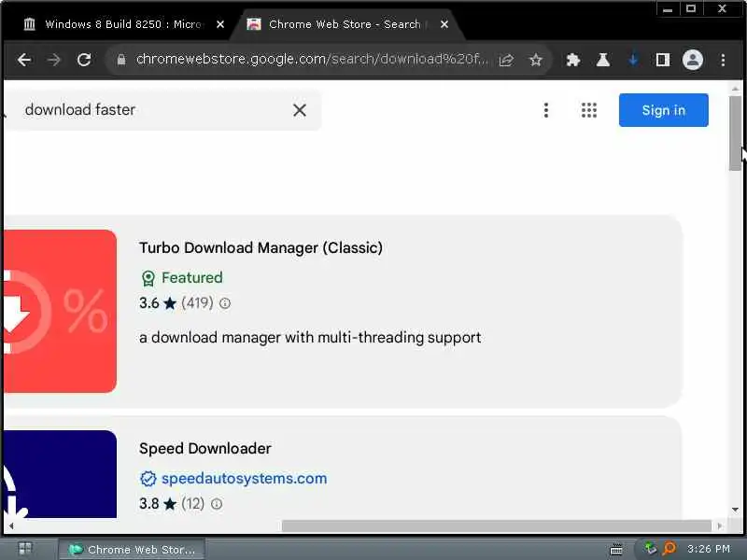This screenshot has height=560, width=747.
Task: Click the orange search tray icon
Action: click(x=669, y=549)
